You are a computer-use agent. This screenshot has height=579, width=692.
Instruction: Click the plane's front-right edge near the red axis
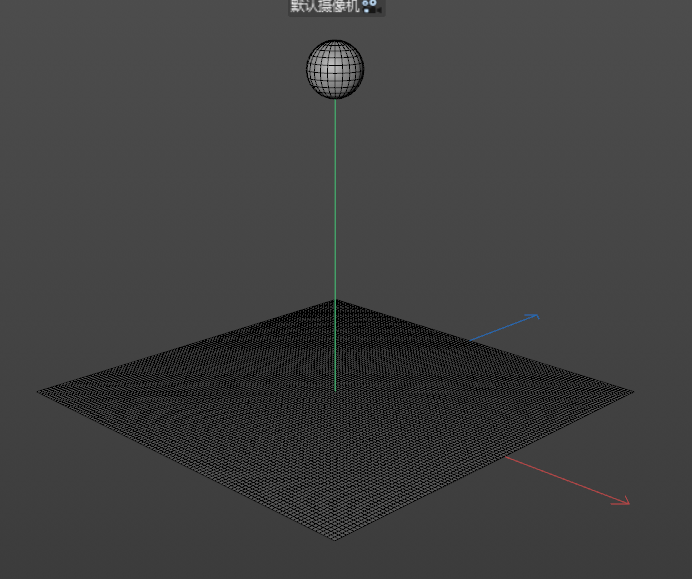coord(498,458)
